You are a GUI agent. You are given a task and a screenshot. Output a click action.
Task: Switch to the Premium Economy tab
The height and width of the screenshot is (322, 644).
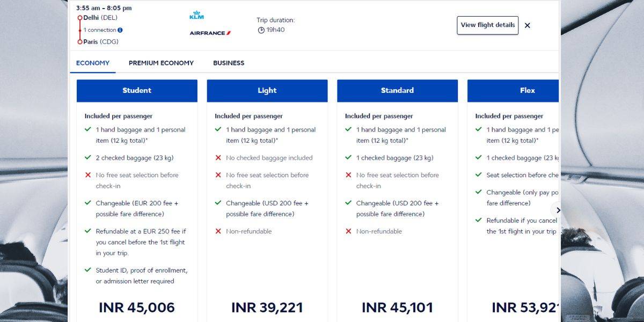[x=161, y=63]
